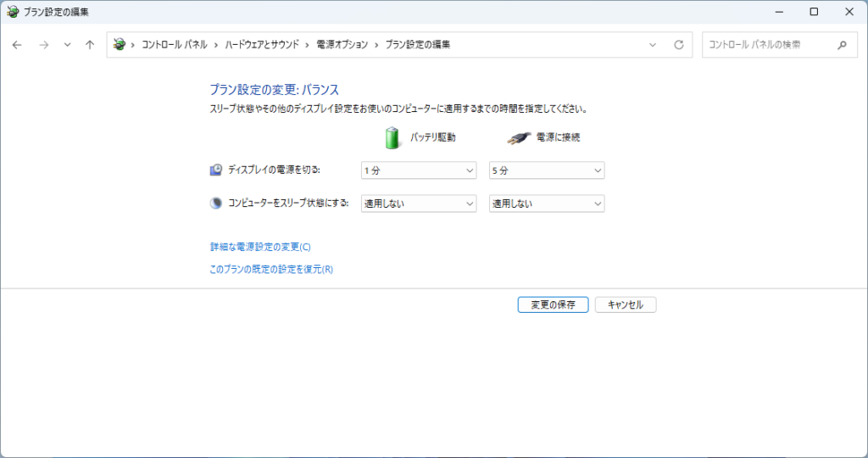Click the green battery icon

(392, 137)
